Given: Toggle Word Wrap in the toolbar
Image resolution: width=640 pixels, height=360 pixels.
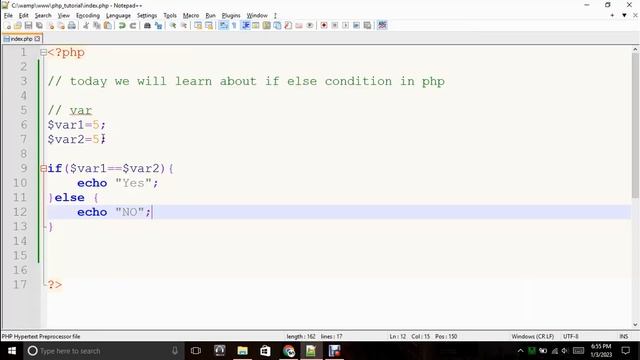Looking at the screenshot, I should click(x=223, y=26).
